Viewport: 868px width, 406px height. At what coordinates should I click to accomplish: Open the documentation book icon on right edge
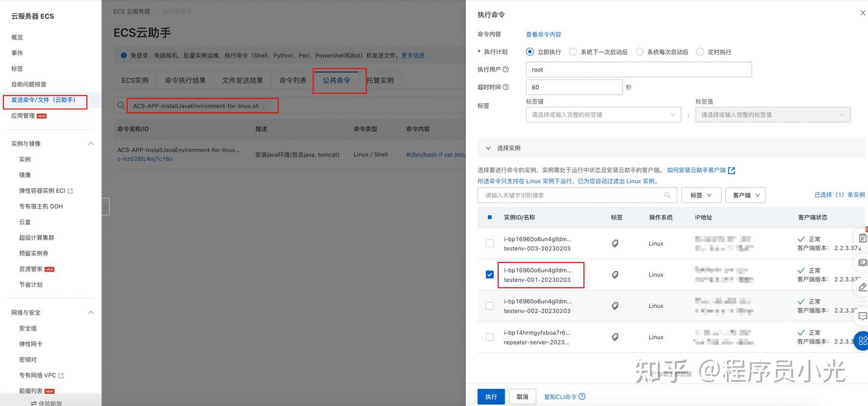(x=862, y=262)
